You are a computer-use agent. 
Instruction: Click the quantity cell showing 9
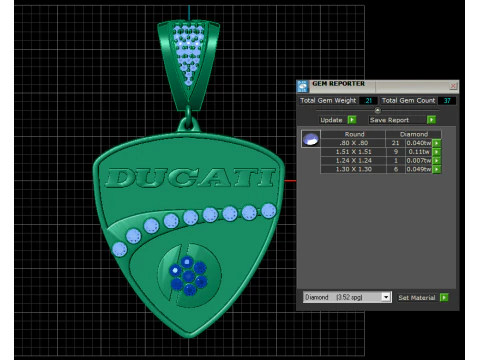[395, 152]
